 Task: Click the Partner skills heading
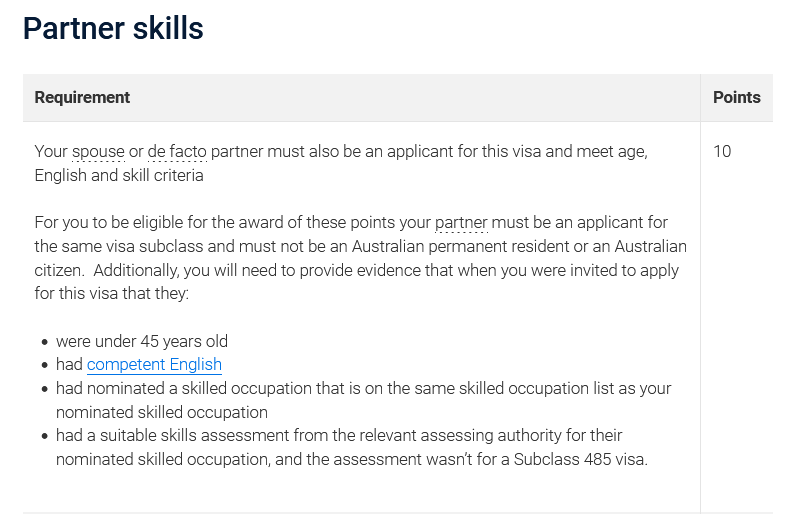coord(113,28)
